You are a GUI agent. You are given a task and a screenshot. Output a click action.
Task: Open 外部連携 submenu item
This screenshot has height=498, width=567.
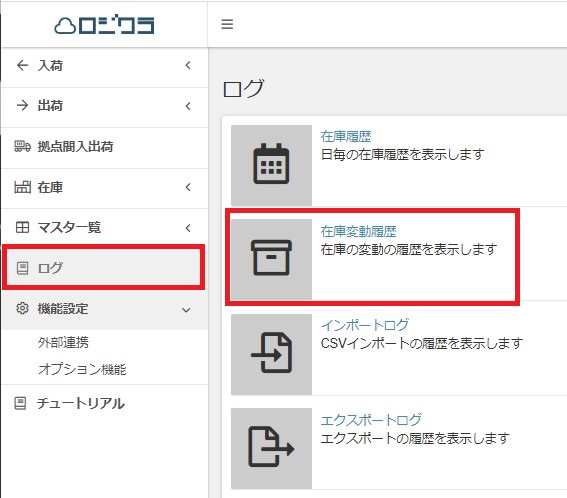point(63,342)
